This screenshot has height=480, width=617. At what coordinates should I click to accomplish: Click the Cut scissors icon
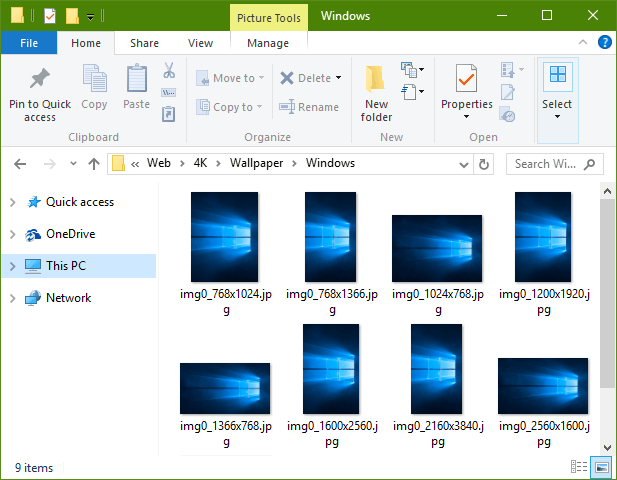click(x=169, y=70)
